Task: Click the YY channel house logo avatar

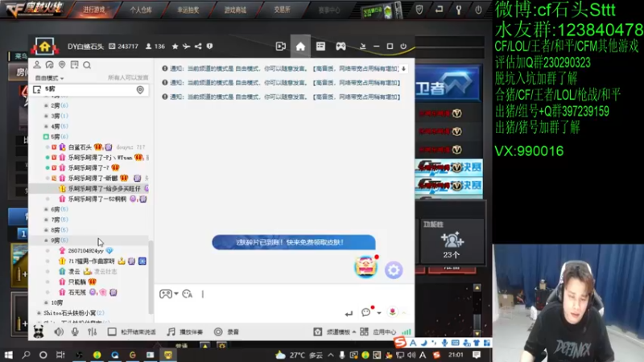Action: point(45,47)
